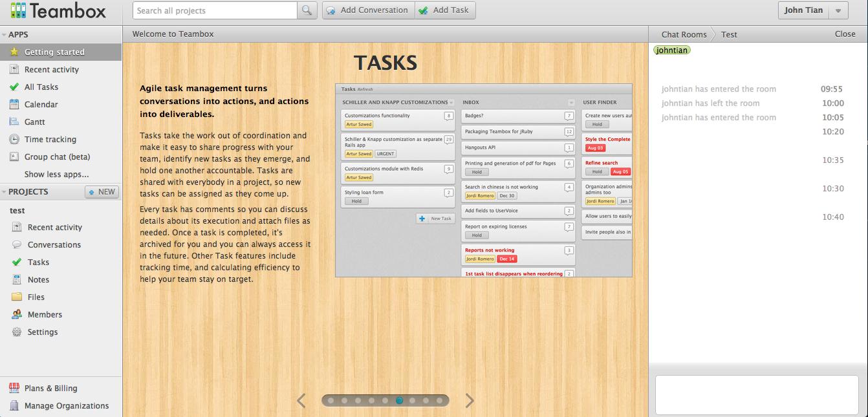868x417 pixels.
Task: Click the 10:05 chat timestamp
Action: [833, 118]
